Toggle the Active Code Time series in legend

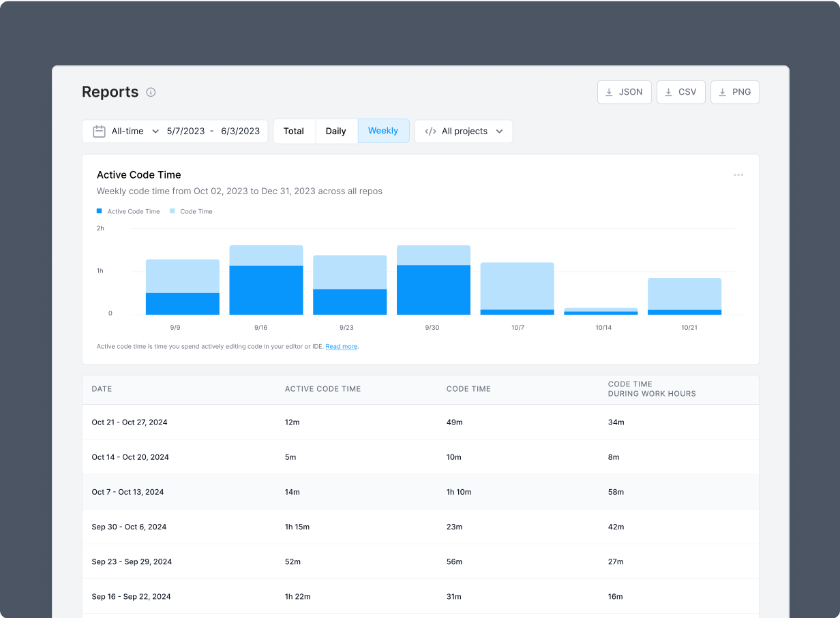pos(128,211)
